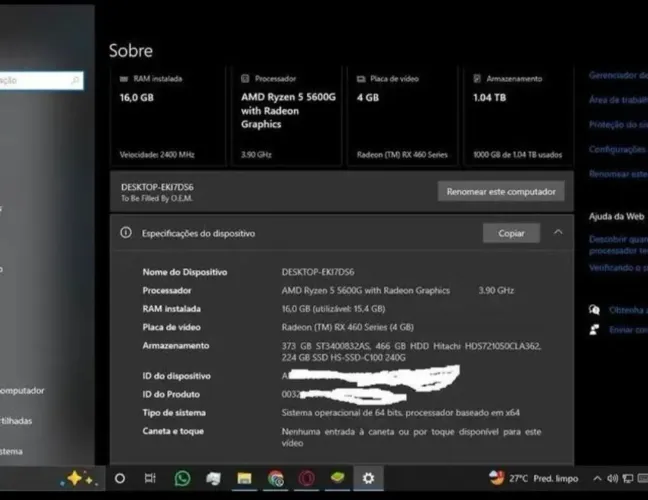This screenshot has height=500, width=648.
Task: Select the 1.04 TB Armazenamento card
Action: coord(518,117)
